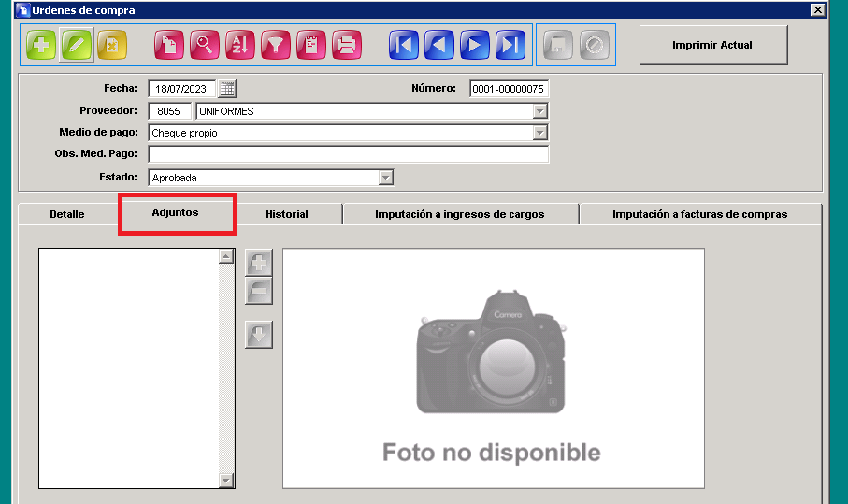This screenshot has width=848, height=504.
Task: Click the Proveedor code field 8055
Action: coord(170,111)
